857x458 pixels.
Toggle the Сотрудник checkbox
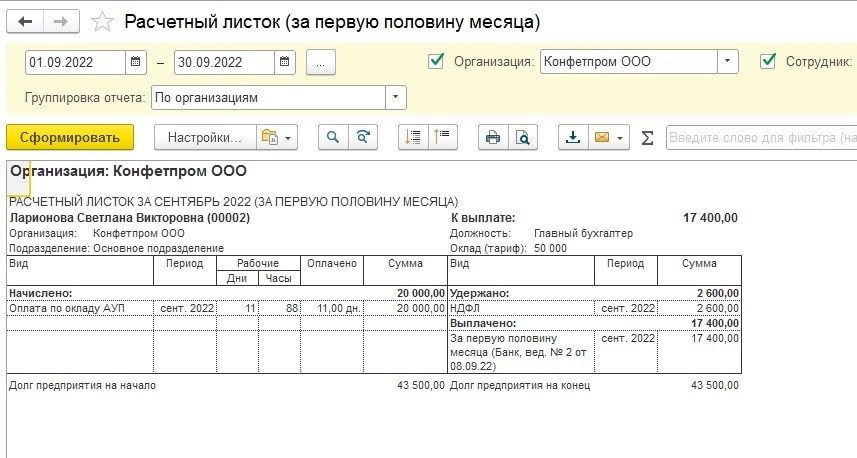pyautogui.click(x=768, y=61)
